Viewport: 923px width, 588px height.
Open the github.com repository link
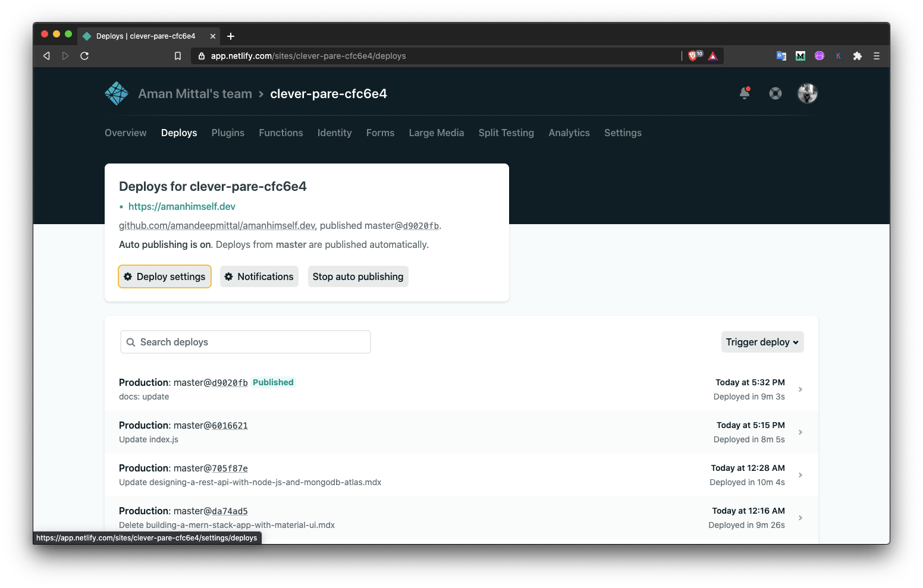coord(217,225)
